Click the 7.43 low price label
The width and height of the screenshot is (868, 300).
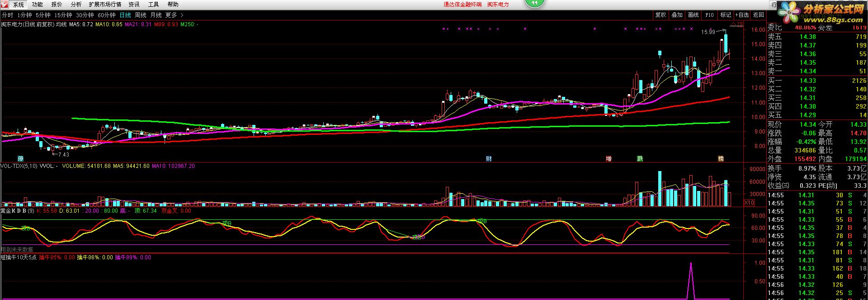tap(63, 155)
